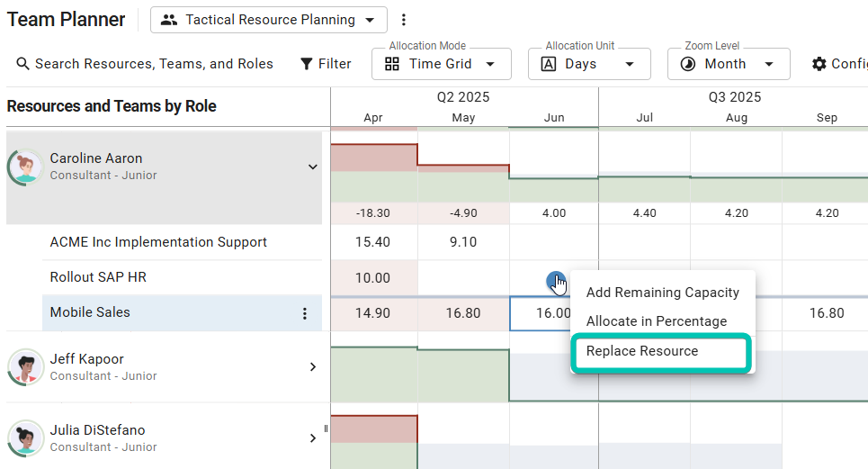Click the Resources and Teams by Role heading
Viewport: 868px width, 469px height.
click(112, 105)
